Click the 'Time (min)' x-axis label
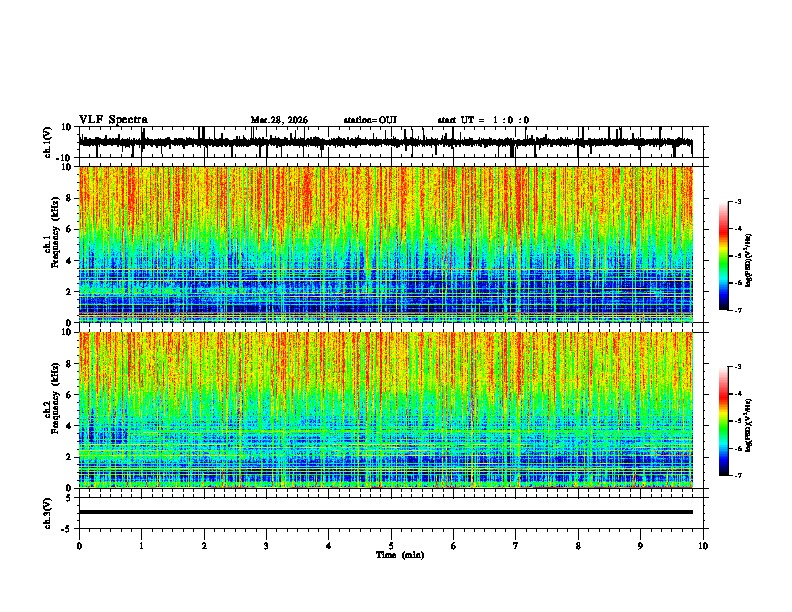The width and height of the screenshot is (792, 612). (x=400, y=555)
